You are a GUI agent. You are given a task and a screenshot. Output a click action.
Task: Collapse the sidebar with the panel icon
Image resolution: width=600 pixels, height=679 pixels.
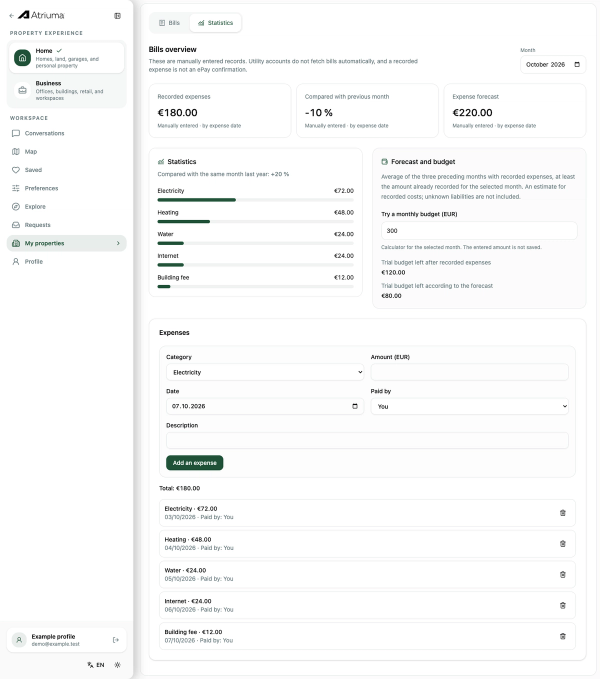tap(117, 16)
